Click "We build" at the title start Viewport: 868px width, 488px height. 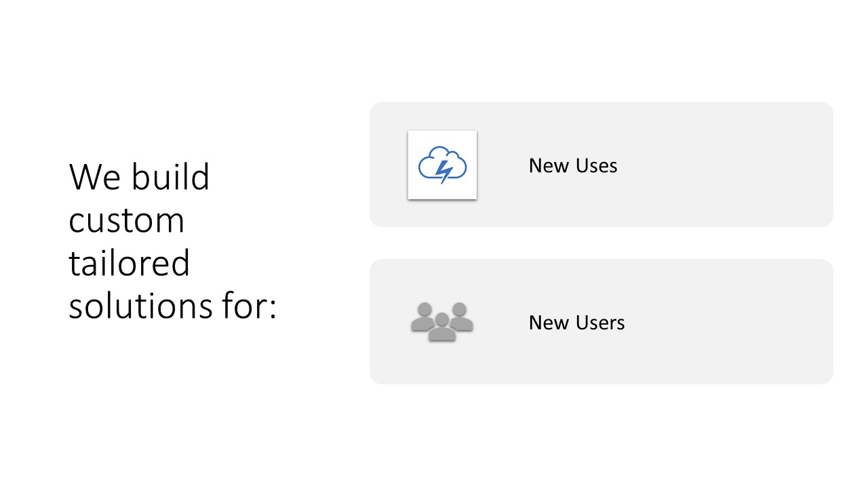(139, 177)
